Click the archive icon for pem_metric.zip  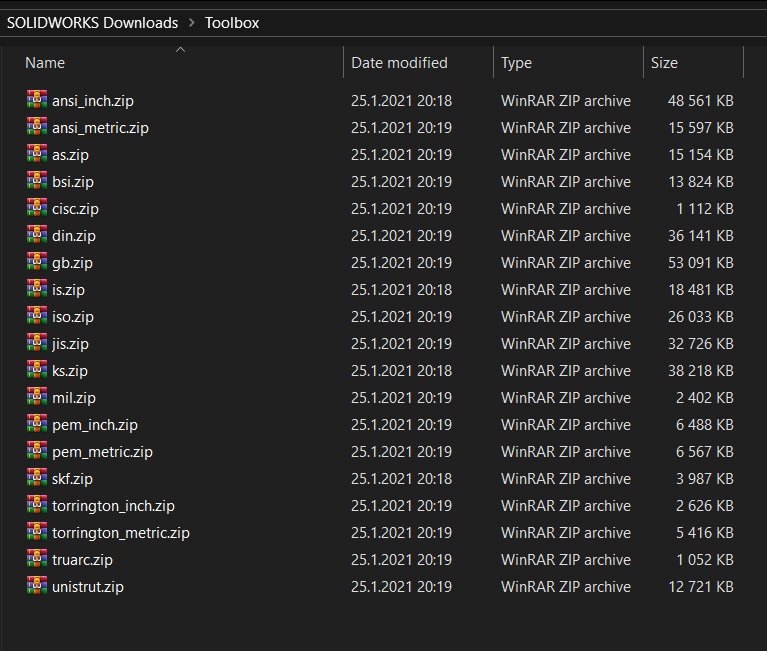(x=37, y=450)
